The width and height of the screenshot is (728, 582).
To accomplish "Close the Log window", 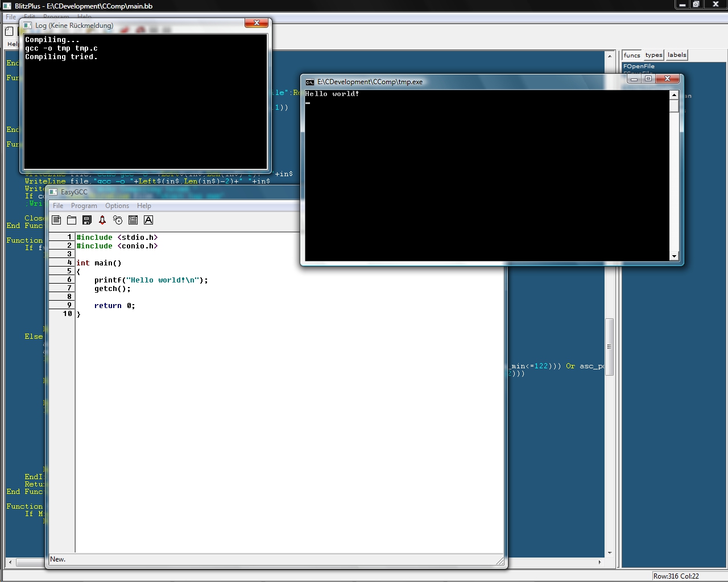I will (257, 23).
